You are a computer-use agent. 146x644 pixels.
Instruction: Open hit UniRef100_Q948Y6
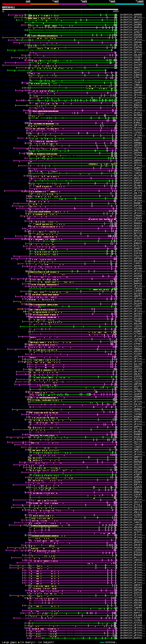point(131,228)
